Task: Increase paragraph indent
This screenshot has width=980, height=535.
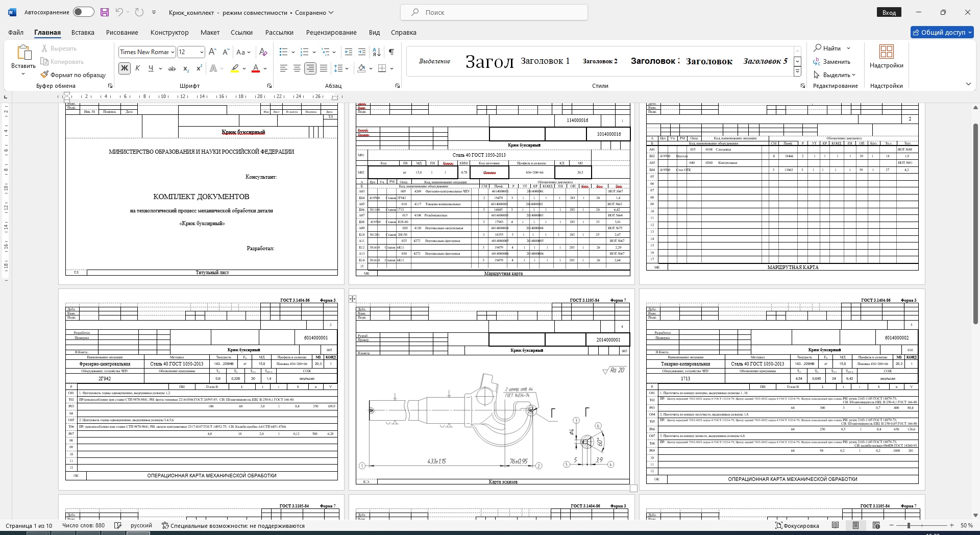Action: (x=362, y=52)
